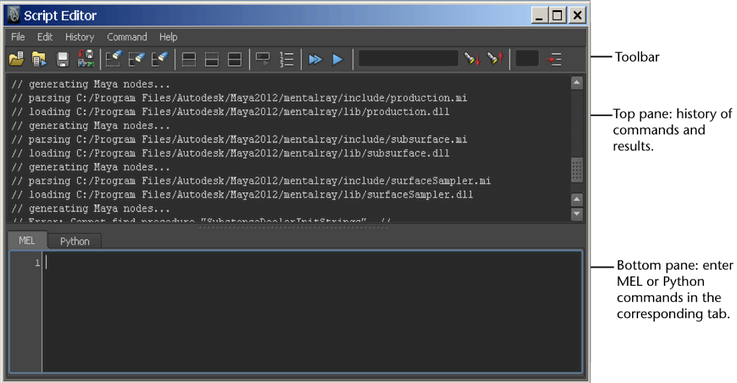Switch to the MEL tab

click(x=27, y=241)
